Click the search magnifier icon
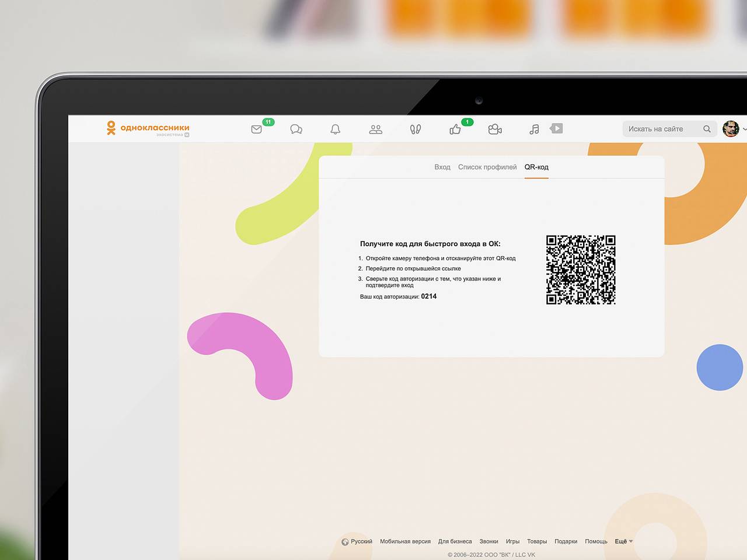 click(707, 129)
